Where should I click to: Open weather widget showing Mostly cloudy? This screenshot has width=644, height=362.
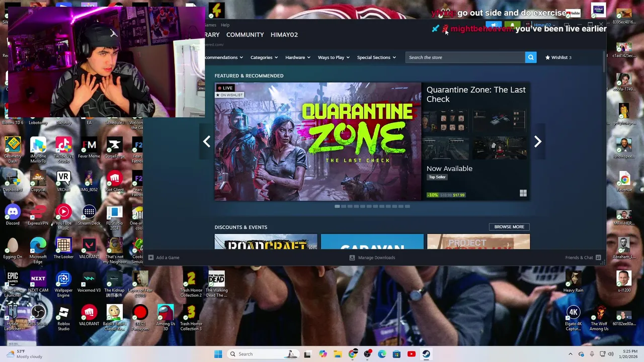click(24, 354)
